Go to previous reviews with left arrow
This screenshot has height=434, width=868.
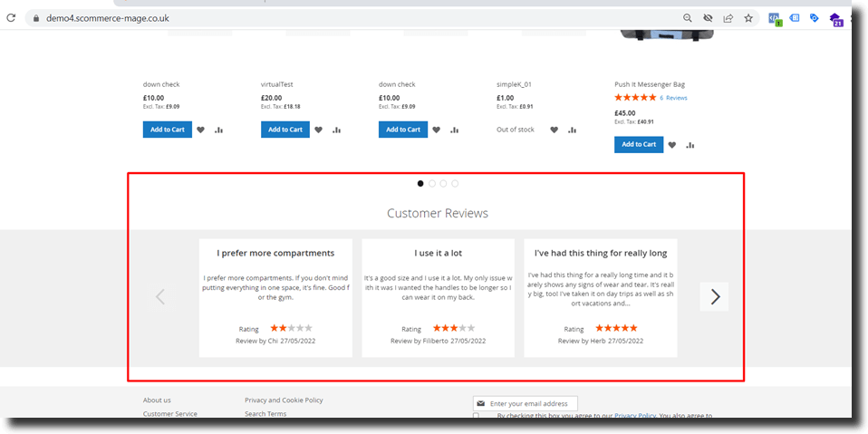[x=160, y=296]
